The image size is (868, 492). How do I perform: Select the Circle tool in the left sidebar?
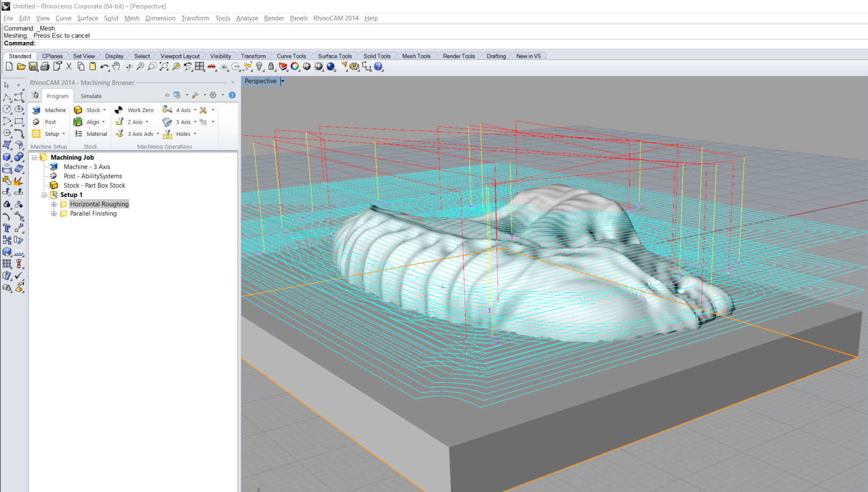click(7, 109)
